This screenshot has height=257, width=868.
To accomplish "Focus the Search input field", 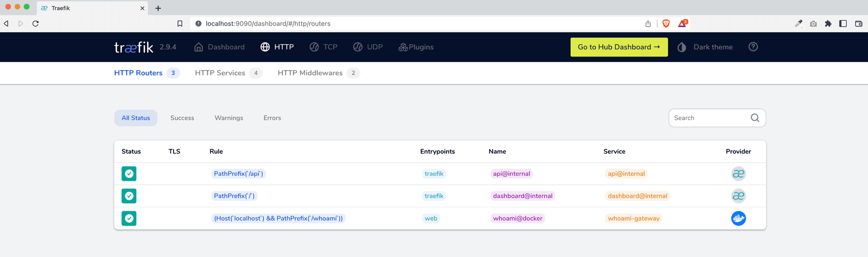I will pyautogui.click(x=708, y=118).
